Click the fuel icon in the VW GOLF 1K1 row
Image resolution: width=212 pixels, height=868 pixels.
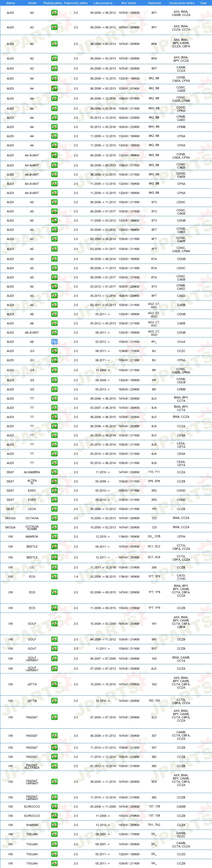tap(54, 624)
